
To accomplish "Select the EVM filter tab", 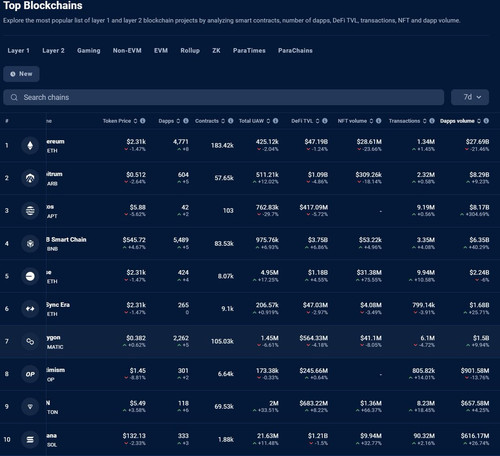I will click(x=161, y=51).
